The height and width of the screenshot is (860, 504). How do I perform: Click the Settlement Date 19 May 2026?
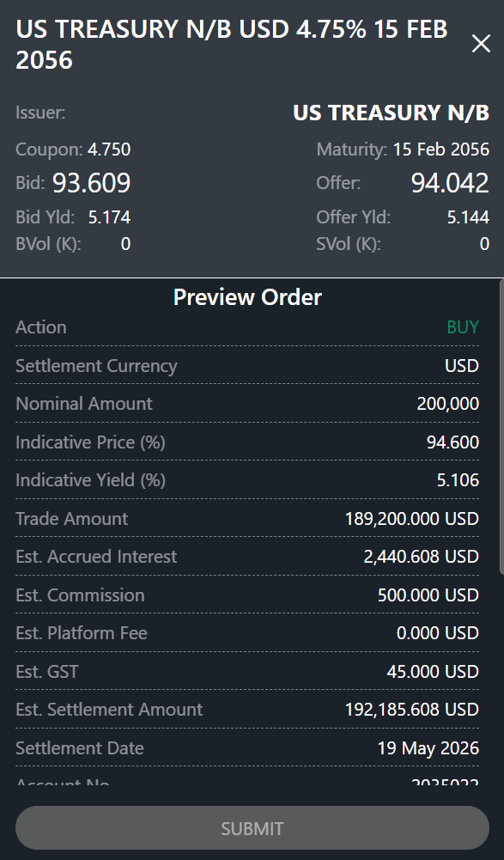click(x=428, y=748)
